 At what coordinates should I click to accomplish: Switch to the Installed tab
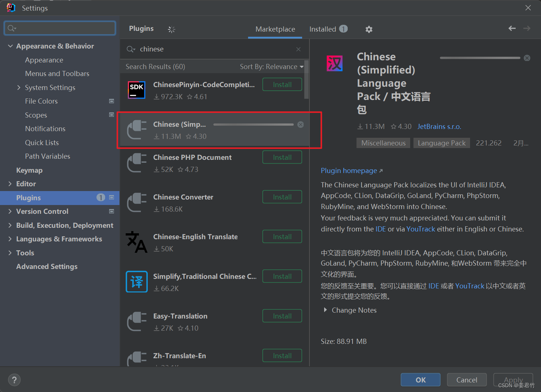[328, 29]
